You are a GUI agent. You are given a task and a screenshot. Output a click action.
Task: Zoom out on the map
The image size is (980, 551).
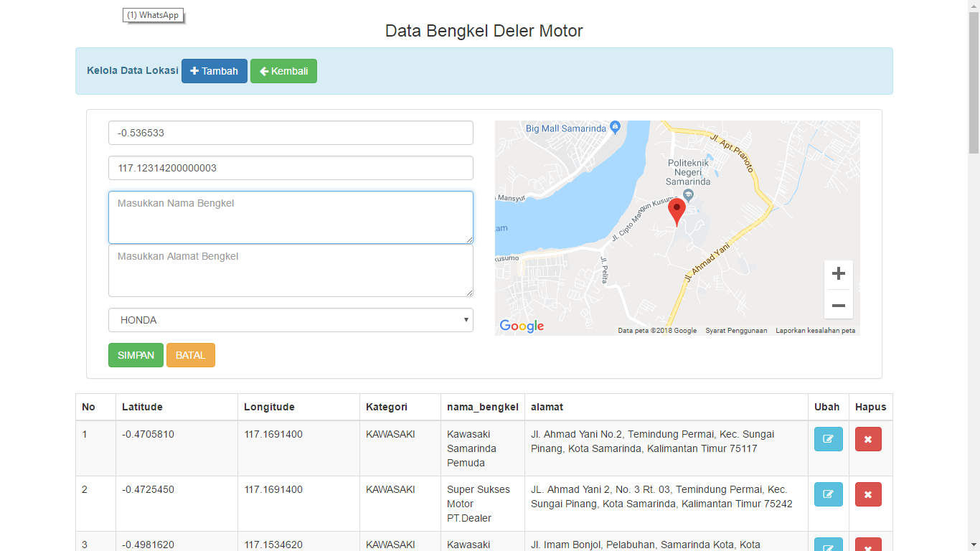point(838,306)
